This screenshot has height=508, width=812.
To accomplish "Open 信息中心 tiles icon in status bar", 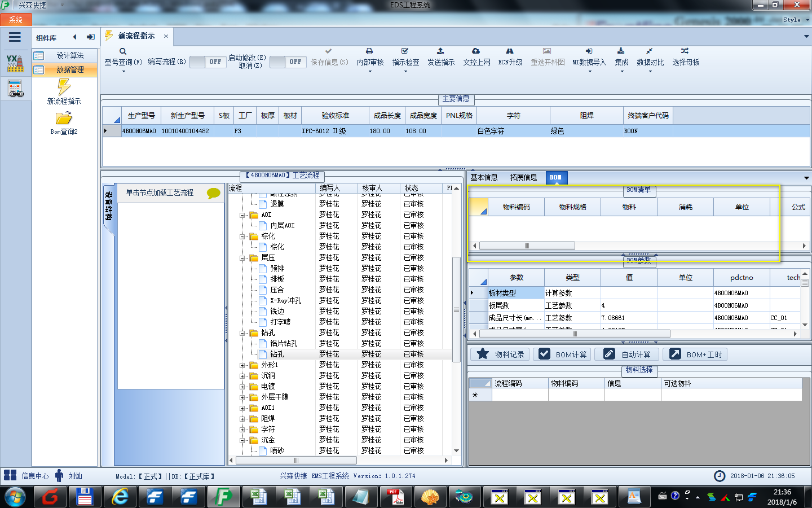I will pyautogui.click(x=10, y=475).
